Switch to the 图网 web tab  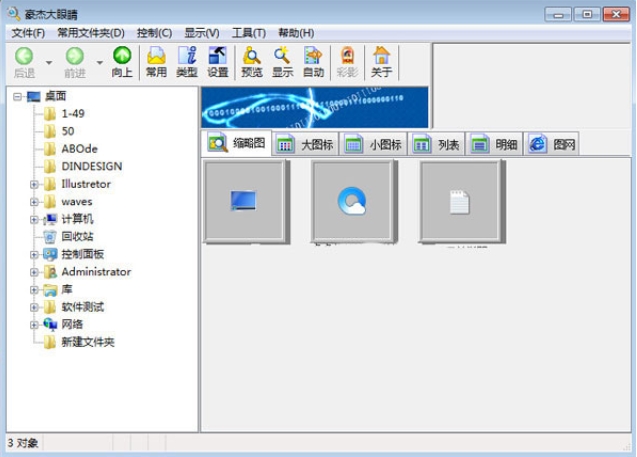coord(552,144)
